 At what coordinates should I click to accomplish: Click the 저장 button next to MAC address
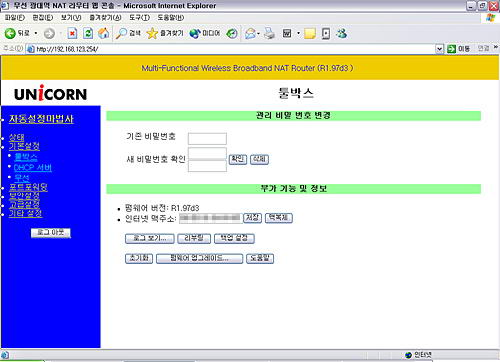click(252, 218)
